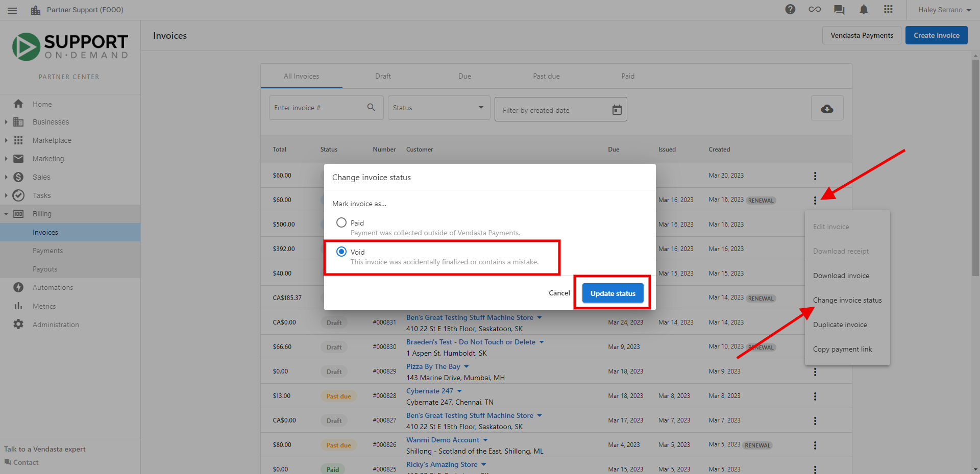Toggle the hamburger menu icon
Screen dimensions: 980x474
[12, 10]
